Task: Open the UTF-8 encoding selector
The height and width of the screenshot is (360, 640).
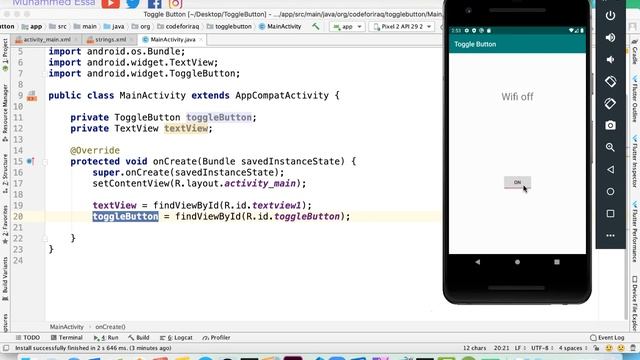Action: 541,348
